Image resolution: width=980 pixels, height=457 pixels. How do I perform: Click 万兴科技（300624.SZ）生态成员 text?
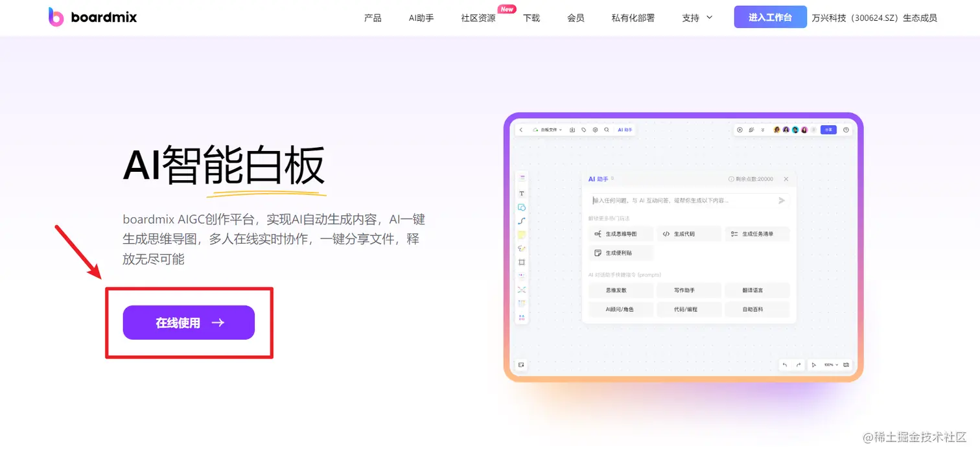[x=874, y=18]
